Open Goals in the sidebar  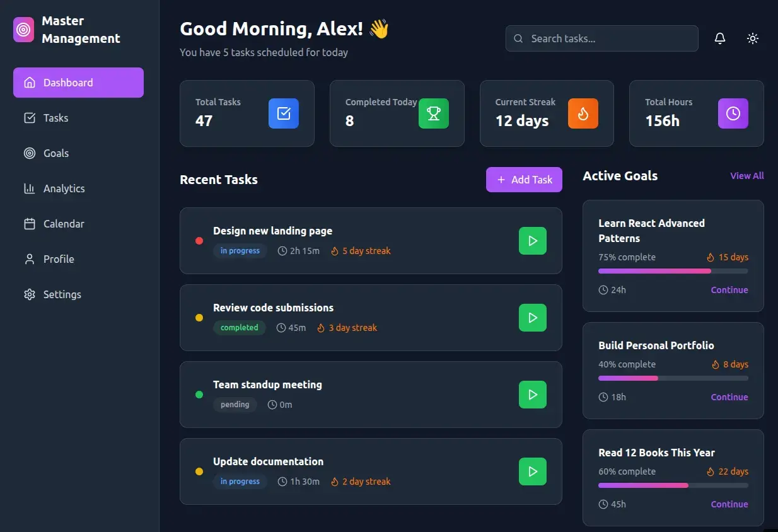[78, 153]
